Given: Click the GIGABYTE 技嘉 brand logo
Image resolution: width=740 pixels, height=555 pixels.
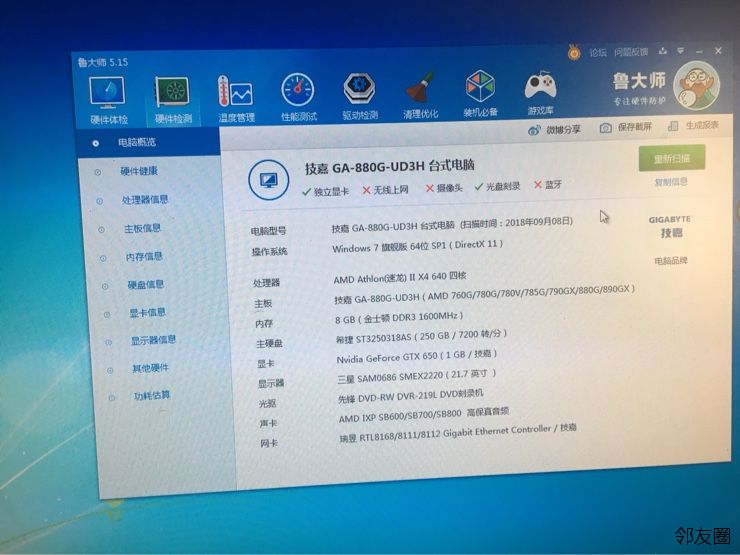Looking at the screenshot, I should pos(670,227).
